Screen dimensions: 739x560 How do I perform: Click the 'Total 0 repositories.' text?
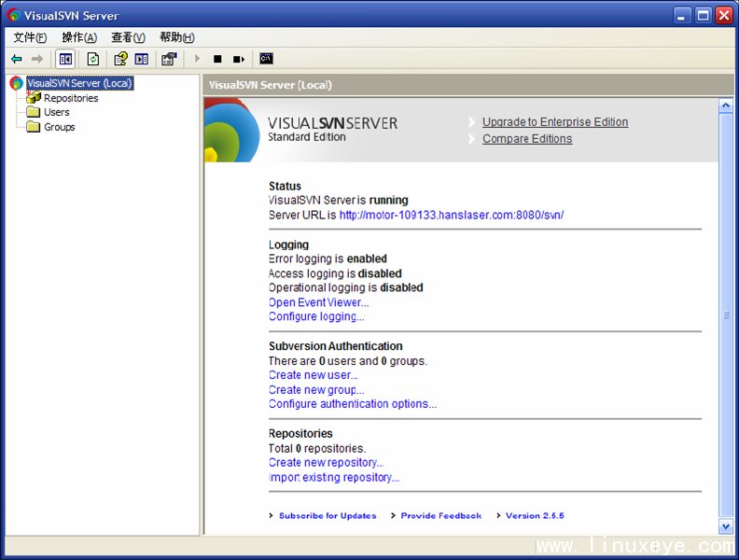[x=317, y=448]
